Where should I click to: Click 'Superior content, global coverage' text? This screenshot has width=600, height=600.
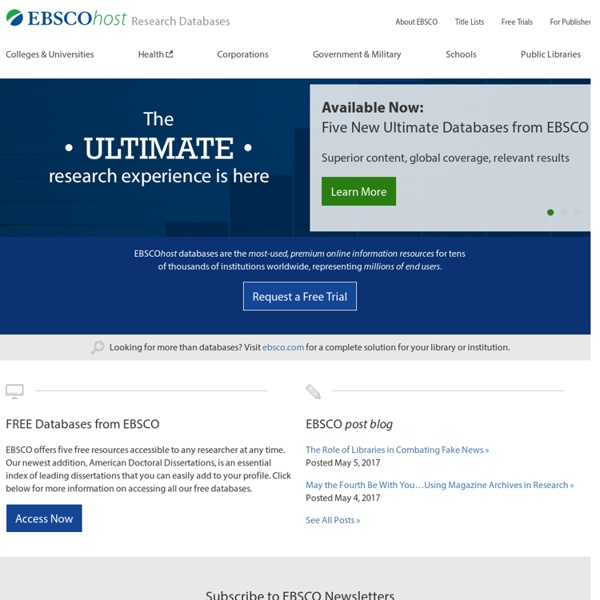click(445, 158)
